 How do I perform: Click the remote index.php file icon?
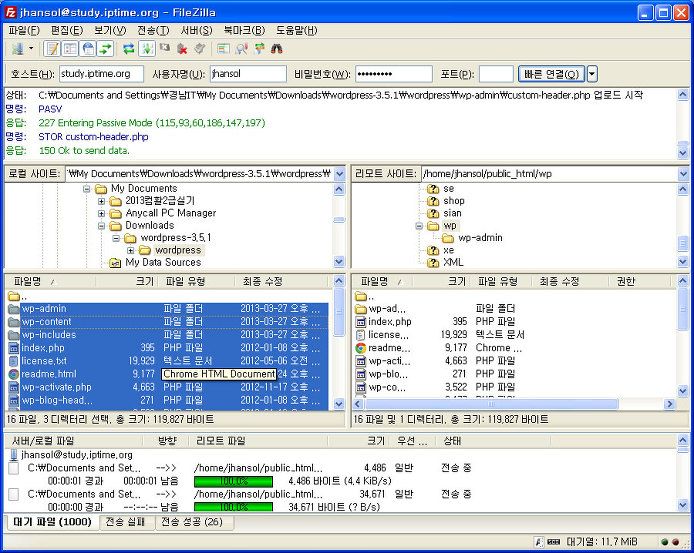pos(361,322)
